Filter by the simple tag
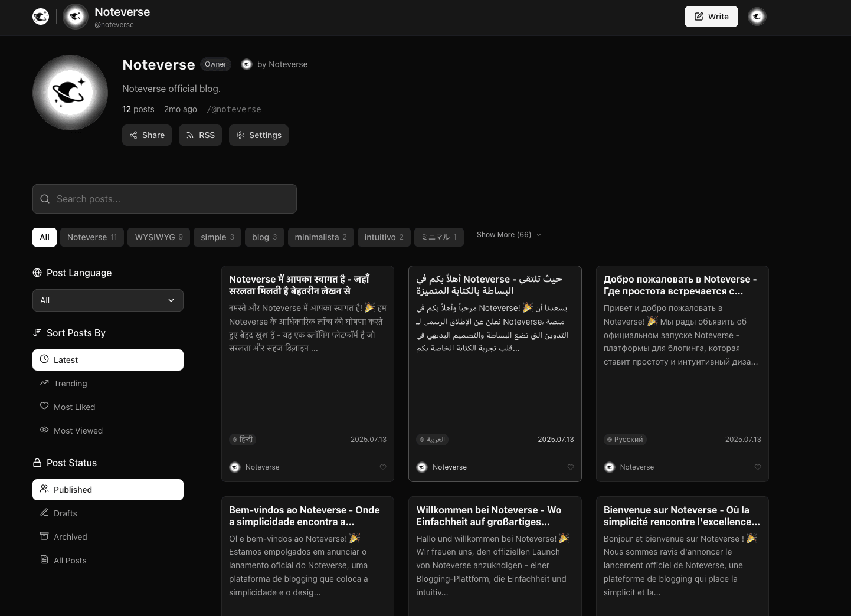851x616 pixels. click(x=217, y=237)
